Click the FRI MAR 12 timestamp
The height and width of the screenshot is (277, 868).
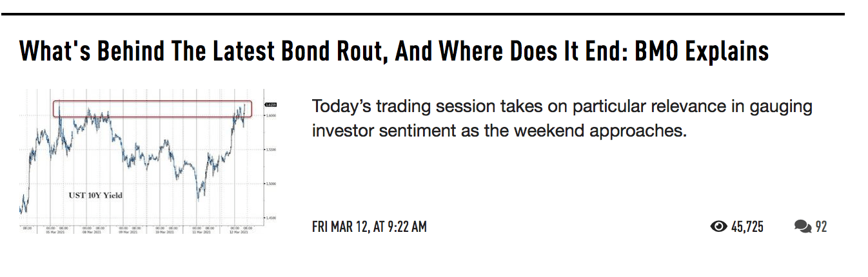[369, 227]
